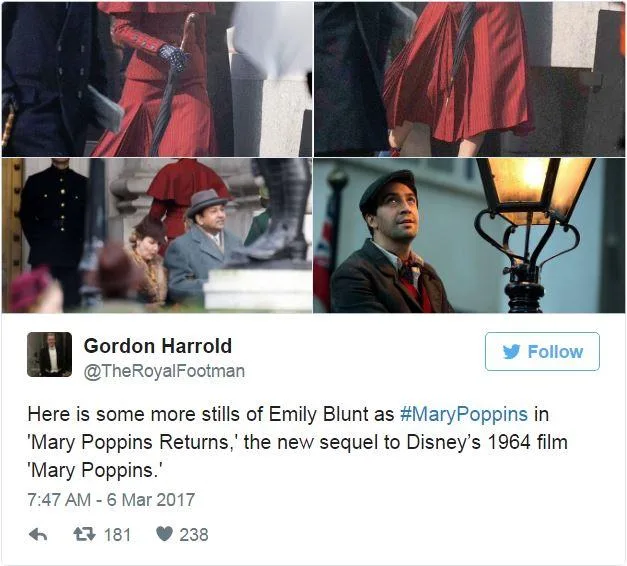Screen dimensions: 627x566
Task: Click the glowing street lamp in photo
Action: (x=532, y=234)
